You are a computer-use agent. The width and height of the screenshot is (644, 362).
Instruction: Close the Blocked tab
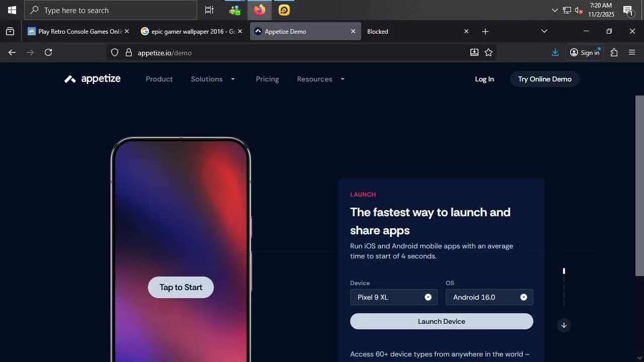(466, 31)
